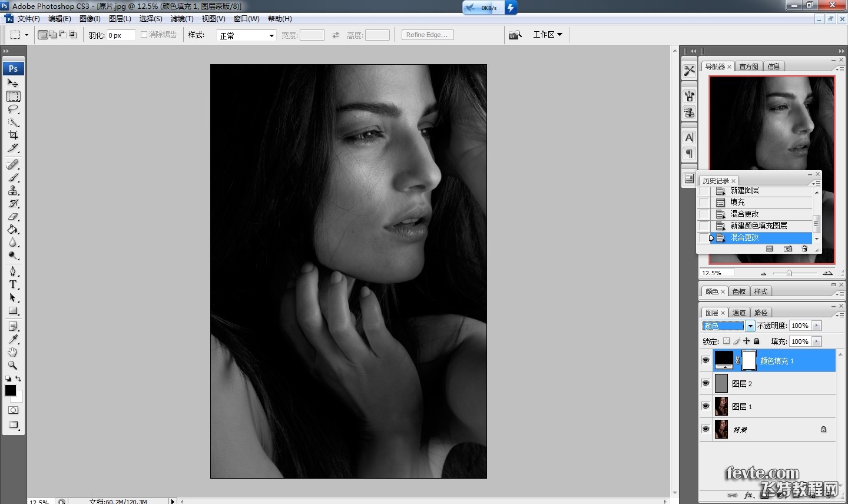
Task: Switch to 通道 channels tab
Action: (x=739, y=313)
